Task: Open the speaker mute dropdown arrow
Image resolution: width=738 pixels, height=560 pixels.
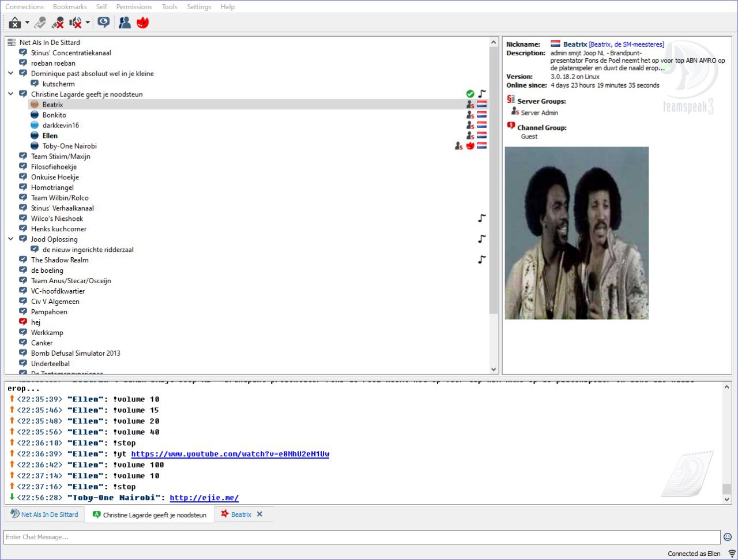Action: pos(88,22)
